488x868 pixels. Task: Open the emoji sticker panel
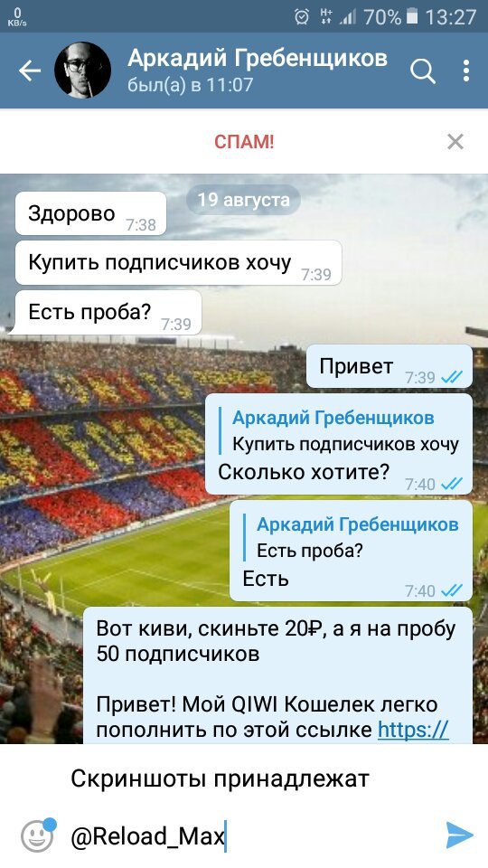coord(38,835)
